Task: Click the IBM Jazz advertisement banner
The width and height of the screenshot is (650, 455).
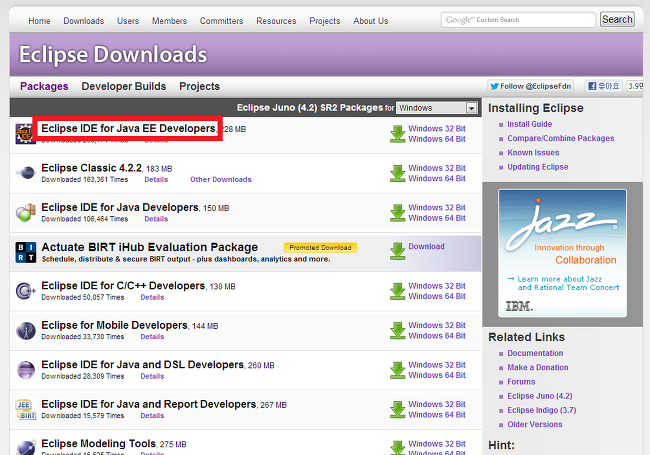Action: [563, 253]
